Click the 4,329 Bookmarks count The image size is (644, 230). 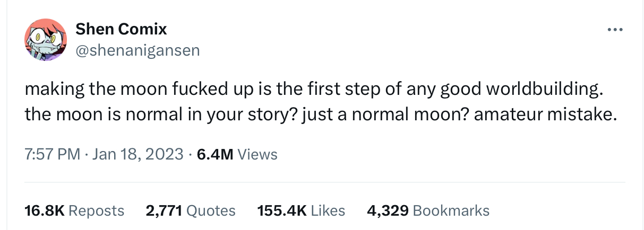click(428, 210)
